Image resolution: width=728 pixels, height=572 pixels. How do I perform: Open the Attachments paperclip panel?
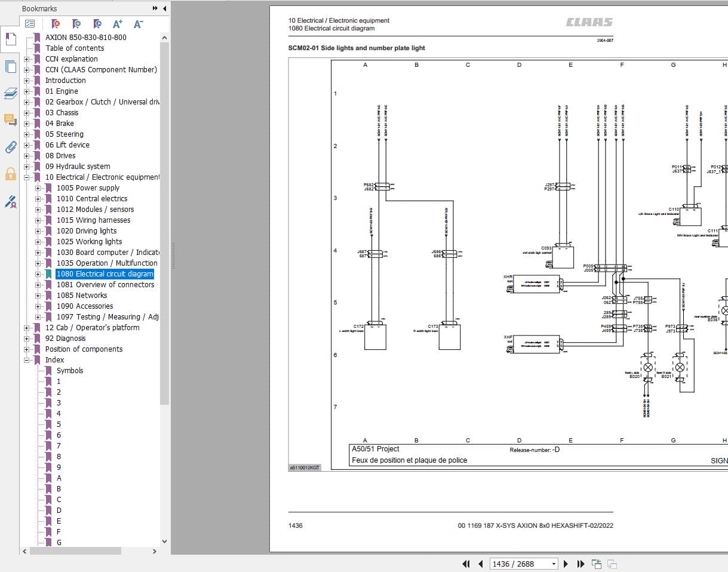10,147
